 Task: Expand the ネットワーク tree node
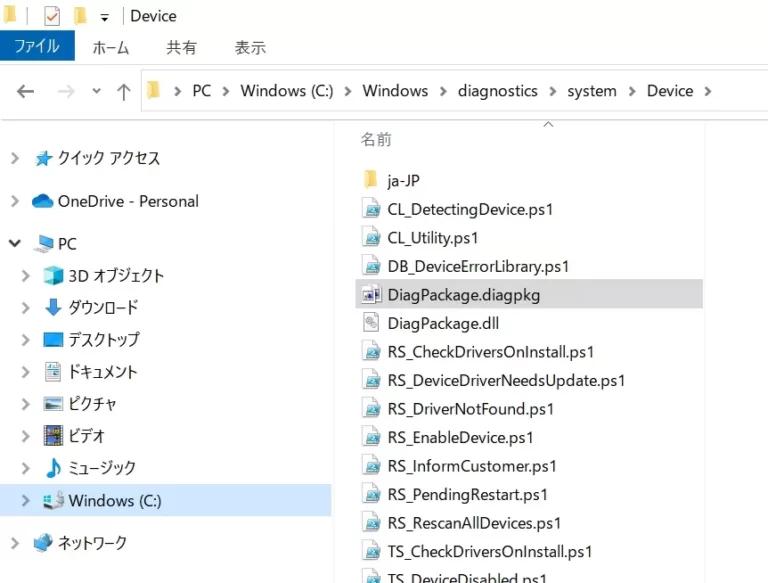click(x=15, y=543)
